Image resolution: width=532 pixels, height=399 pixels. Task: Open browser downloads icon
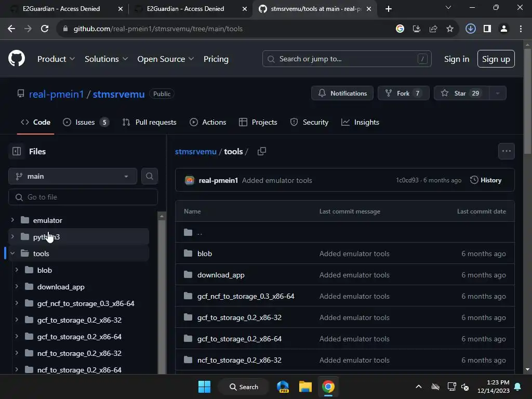[471, 29]
